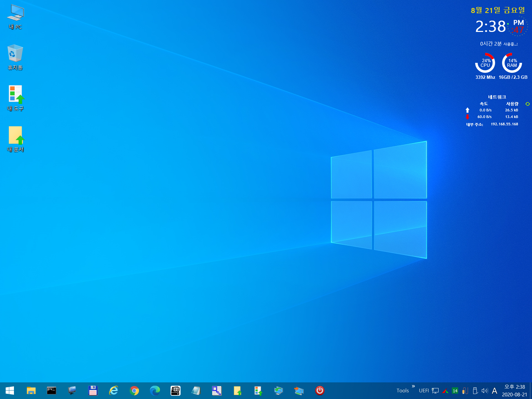Launch Microsoft Edge from the taskbar
Viewport: 532px width, 399px height.
(x=155, y=391)
